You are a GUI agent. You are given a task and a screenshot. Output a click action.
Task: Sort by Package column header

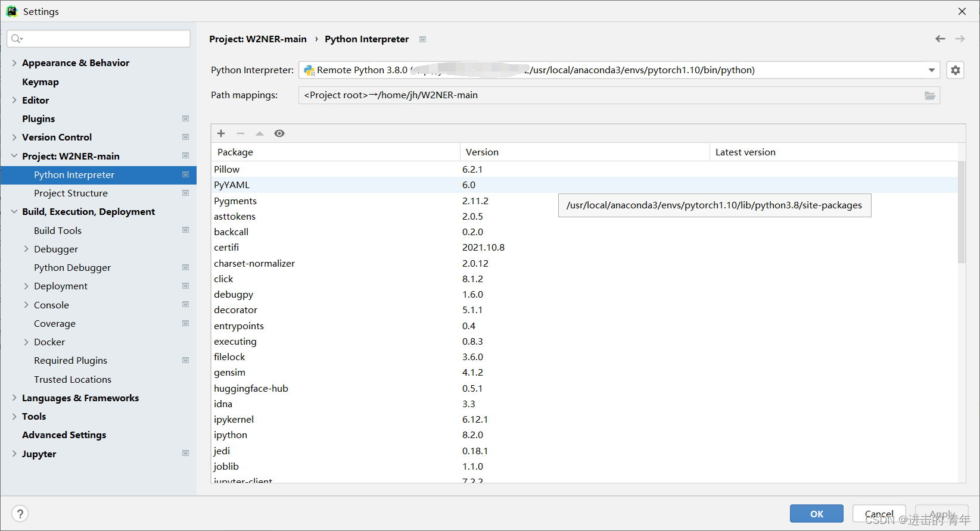(x=335, y=152)
